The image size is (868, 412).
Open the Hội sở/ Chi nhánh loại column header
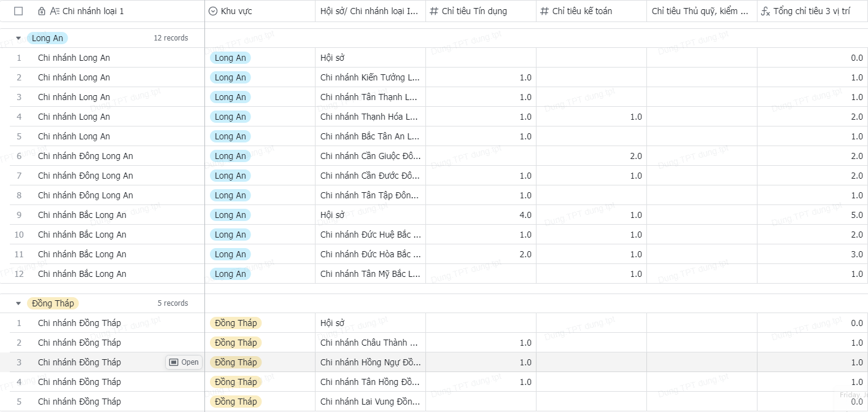click(x=370, y=11)
